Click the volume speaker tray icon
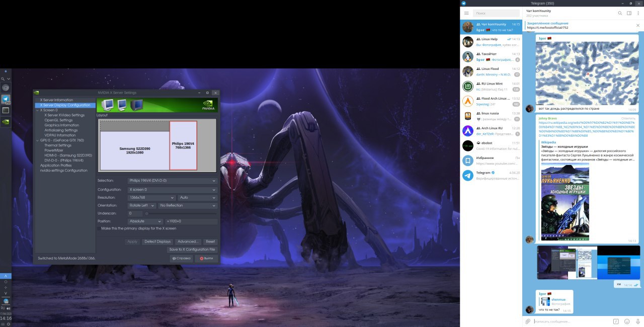The image size is (644, 327). pyautogui.click(x=8, y=308)
